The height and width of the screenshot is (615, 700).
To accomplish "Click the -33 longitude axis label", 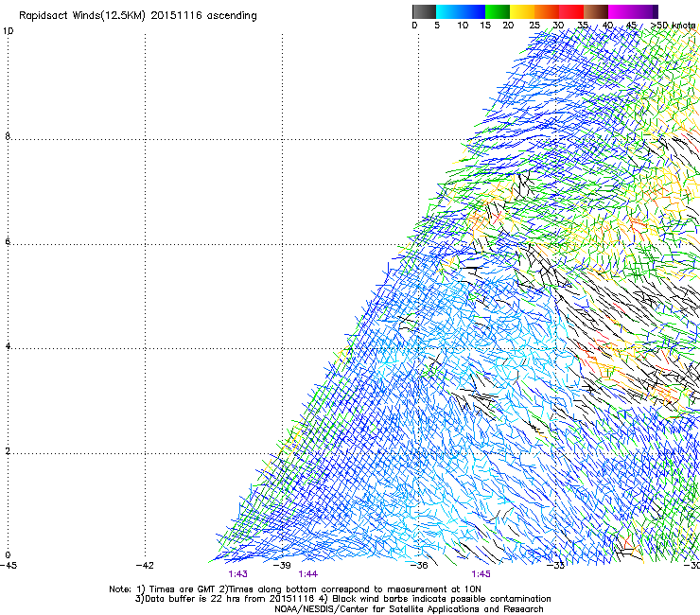I will pyautogui.click(x=556, y=566).
